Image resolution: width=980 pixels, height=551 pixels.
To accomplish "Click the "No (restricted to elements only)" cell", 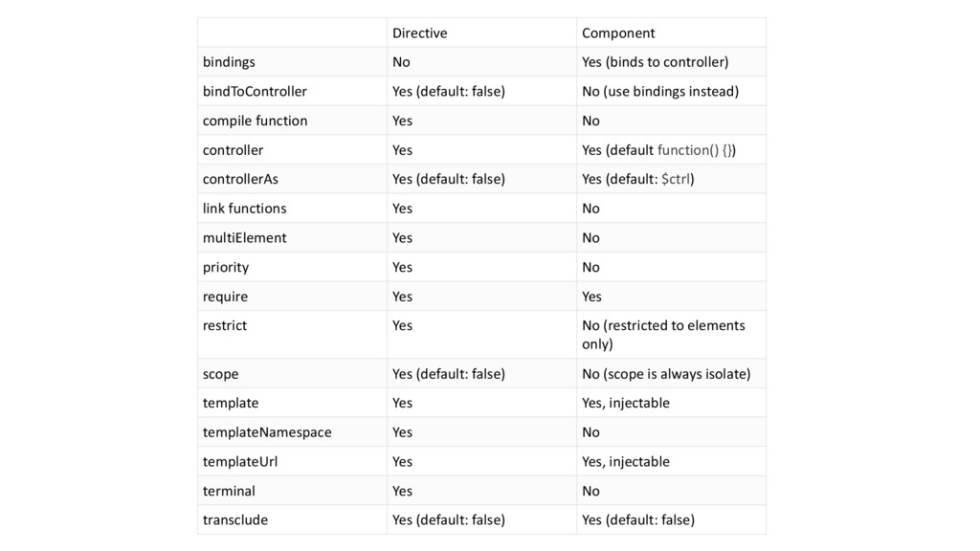I will (663, 334).
